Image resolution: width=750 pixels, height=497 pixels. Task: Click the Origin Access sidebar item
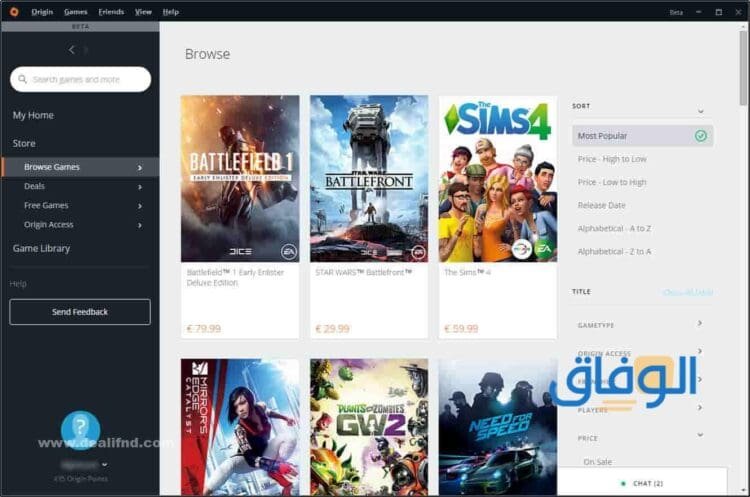pos(48,224)
